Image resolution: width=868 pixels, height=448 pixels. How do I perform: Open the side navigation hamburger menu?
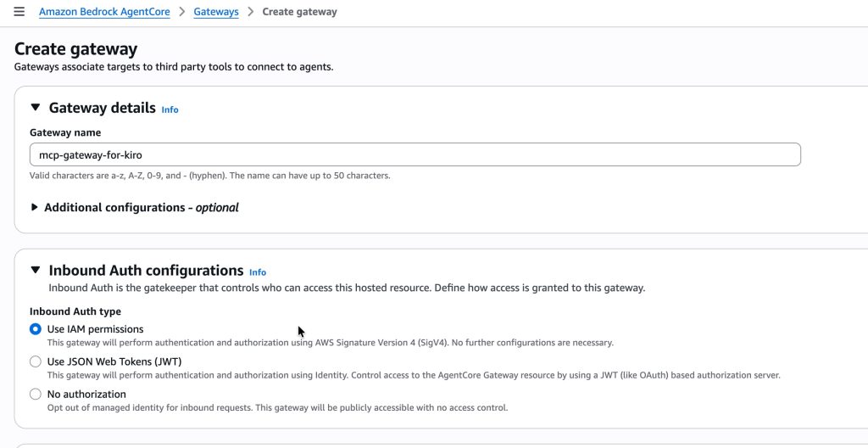click(19, 12)
